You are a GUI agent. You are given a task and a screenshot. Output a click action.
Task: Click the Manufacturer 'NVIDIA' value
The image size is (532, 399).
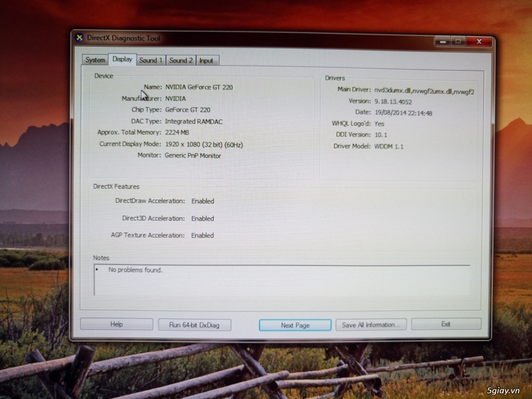pos(176,99)
